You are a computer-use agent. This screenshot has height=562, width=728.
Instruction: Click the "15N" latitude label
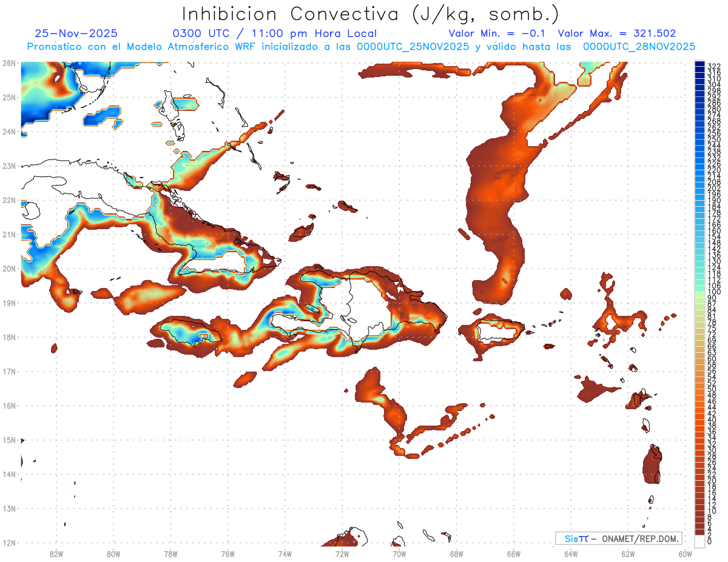pyautogui.click(x=8, y=440)
